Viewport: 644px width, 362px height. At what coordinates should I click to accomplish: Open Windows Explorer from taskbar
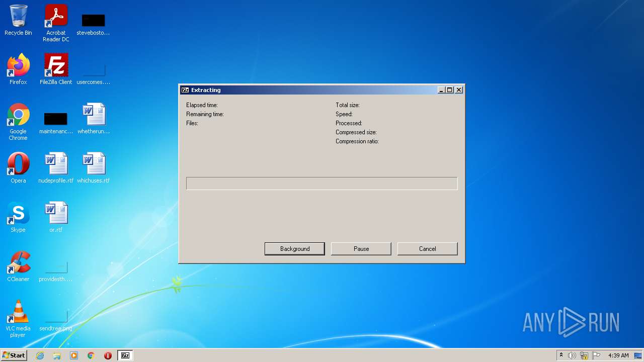[57, 355]
